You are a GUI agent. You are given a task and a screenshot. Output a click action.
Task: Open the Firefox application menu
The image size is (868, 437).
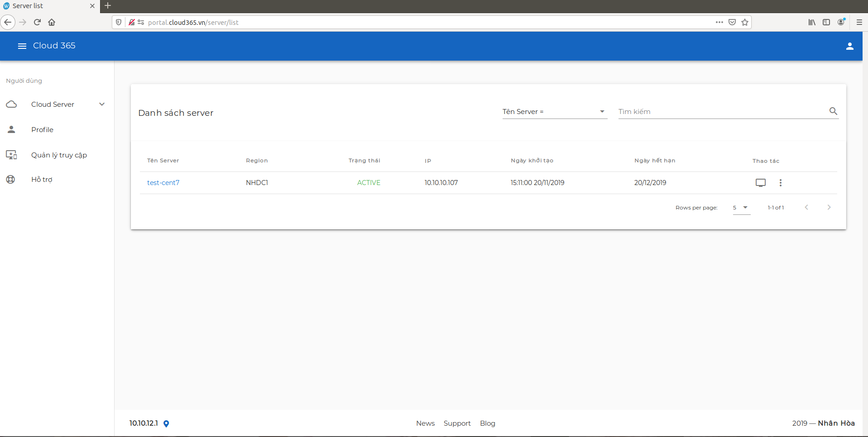click(859, 22)
